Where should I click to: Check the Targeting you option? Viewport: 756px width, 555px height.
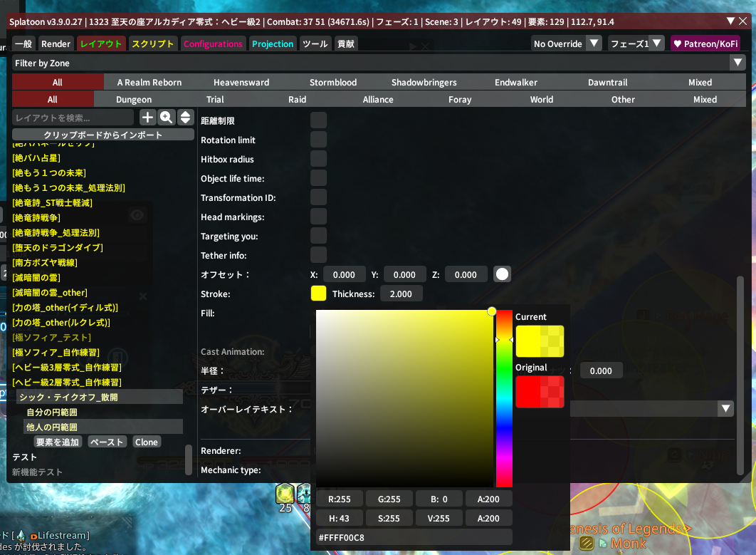coord(318,236)
